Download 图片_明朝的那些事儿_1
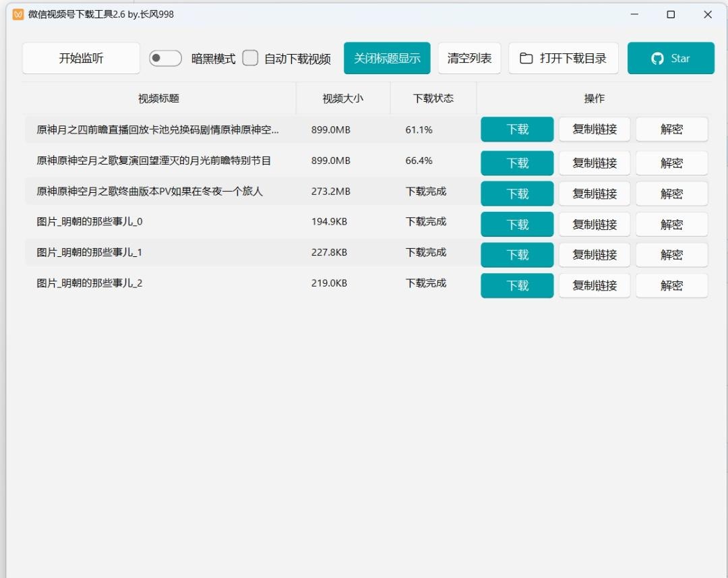 pos(517,255)
